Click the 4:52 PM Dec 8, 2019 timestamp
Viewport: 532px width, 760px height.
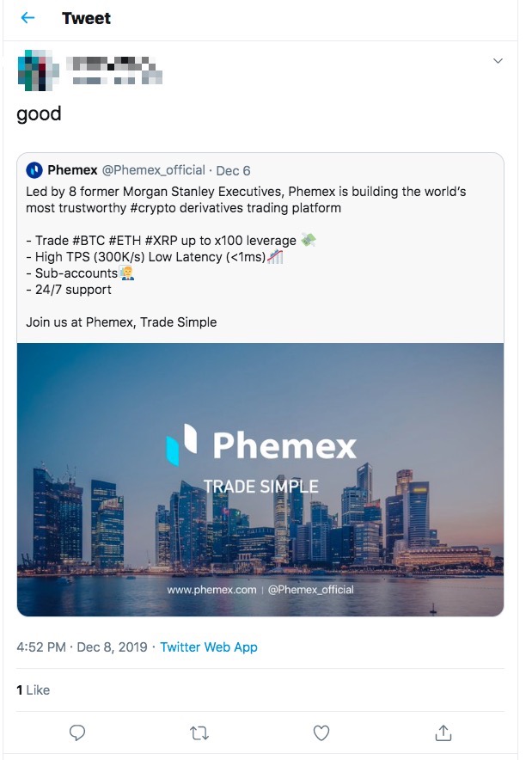click(83, 647)
